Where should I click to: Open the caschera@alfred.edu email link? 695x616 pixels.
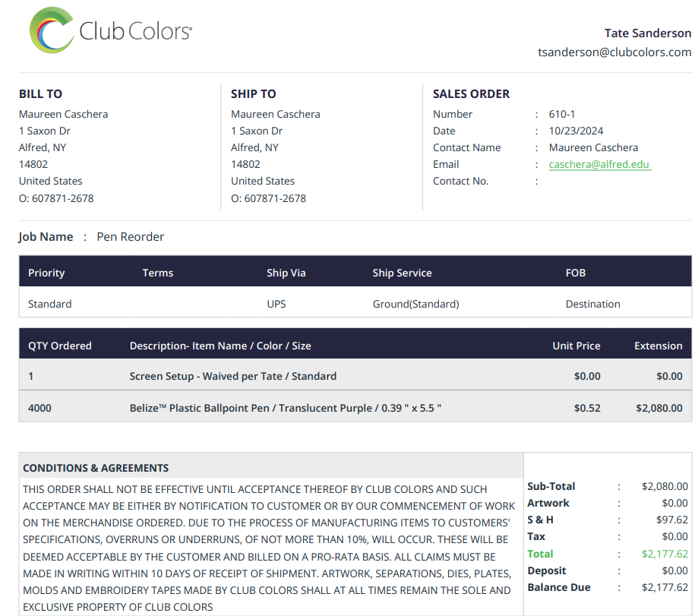point(599,164)
